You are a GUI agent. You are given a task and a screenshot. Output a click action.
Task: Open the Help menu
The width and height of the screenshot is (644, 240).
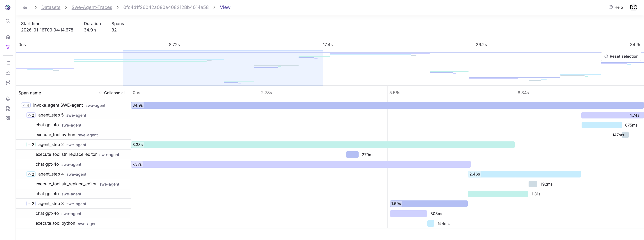pos(616,7)
